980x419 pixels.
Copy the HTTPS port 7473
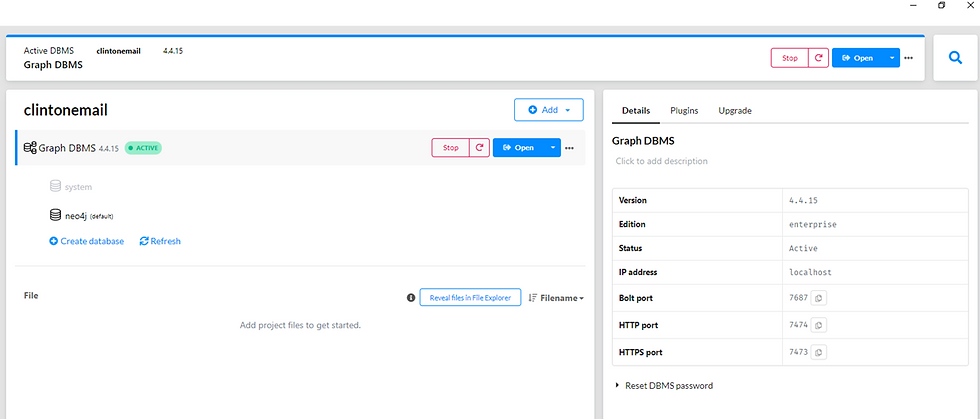coord(818,352)
